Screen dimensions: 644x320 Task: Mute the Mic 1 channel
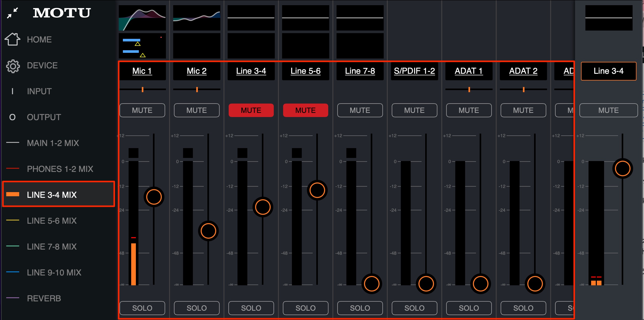[142, 110]
